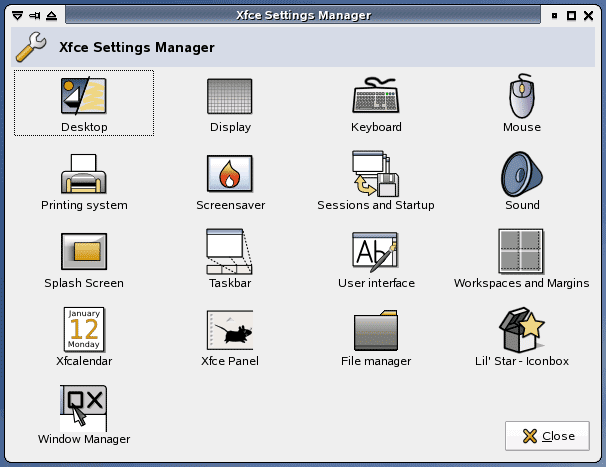
Task: Shade the window using the titlebar roll-up icon
Action: 51,15
